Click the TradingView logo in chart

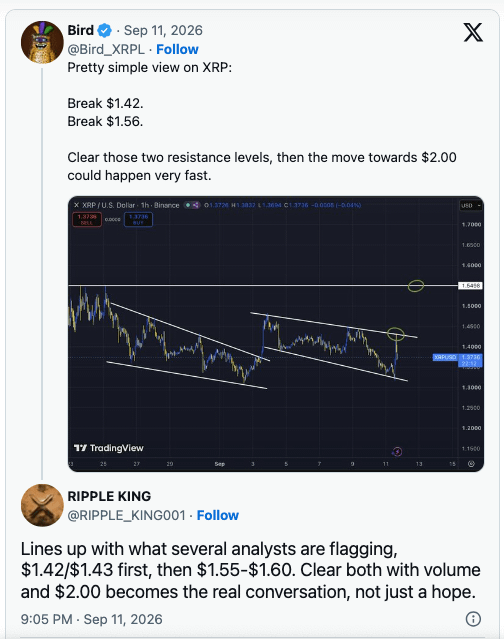click(109, 448)
